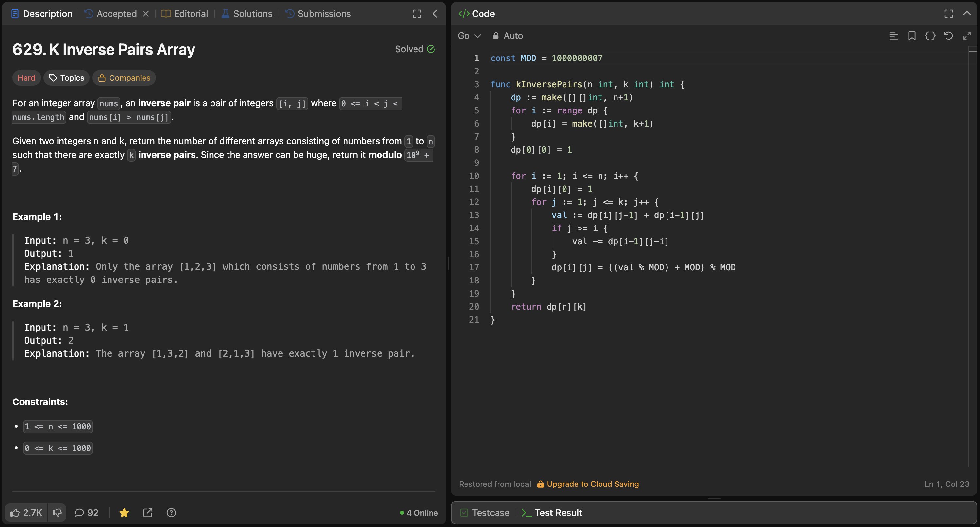Open the Testcase tab

point(485,513)
